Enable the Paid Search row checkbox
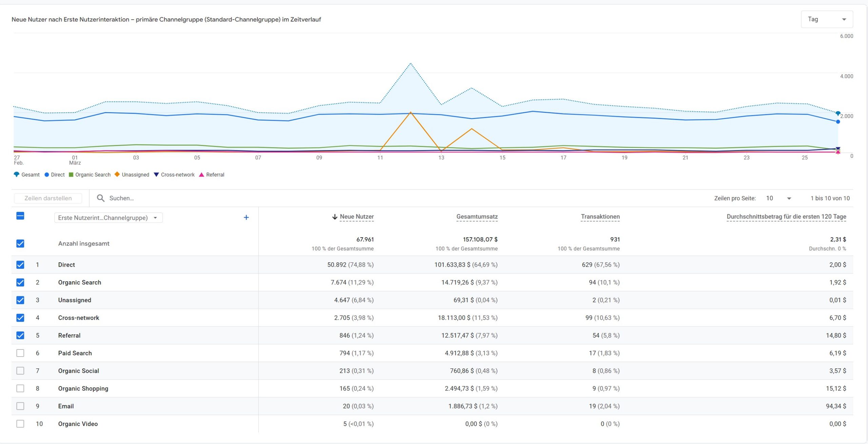Viewport: 868px width, 444px height. coord(20,353)
